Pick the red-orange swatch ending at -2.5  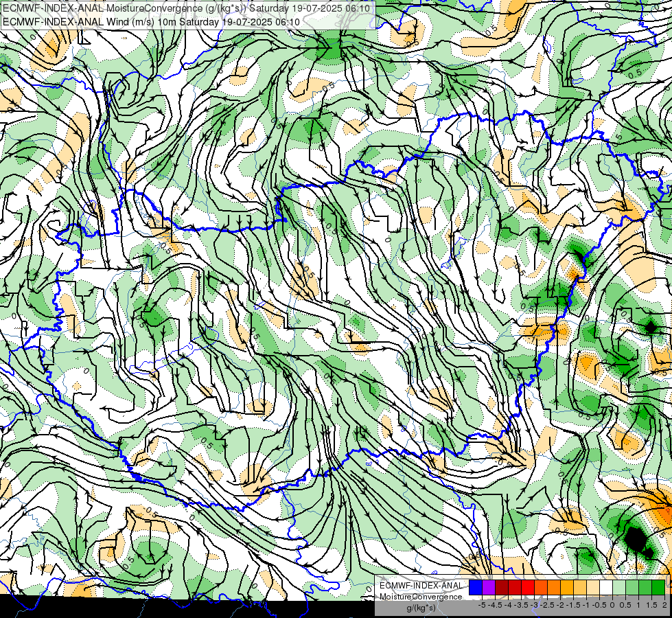tap(541, 588)
